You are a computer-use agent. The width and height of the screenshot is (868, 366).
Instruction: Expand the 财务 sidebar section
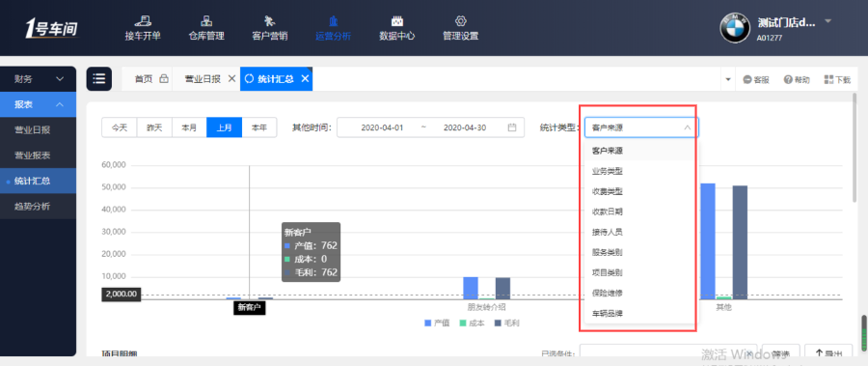(x=39, y=79)
